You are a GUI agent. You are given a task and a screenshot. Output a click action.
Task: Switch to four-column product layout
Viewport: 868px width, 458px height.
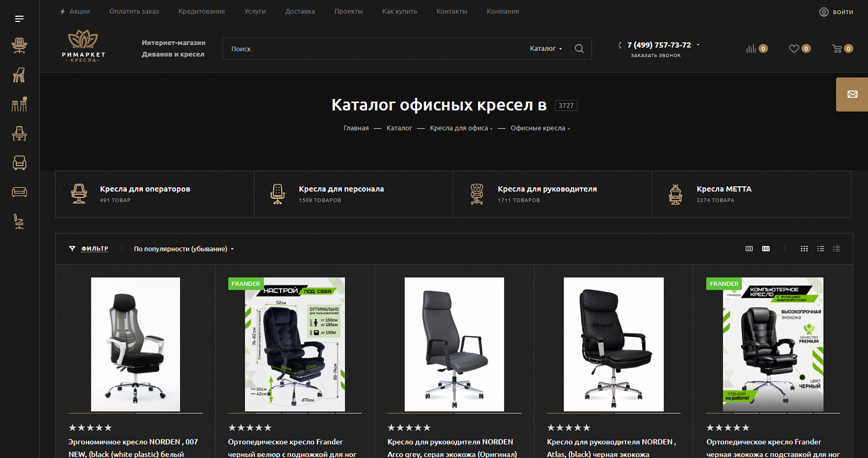point(766,249)
